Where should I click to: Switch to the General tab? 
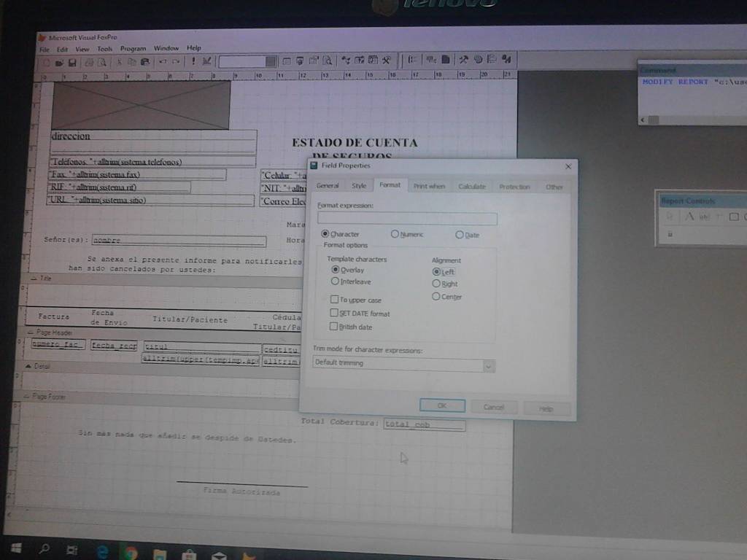click(x=328, y=186)
